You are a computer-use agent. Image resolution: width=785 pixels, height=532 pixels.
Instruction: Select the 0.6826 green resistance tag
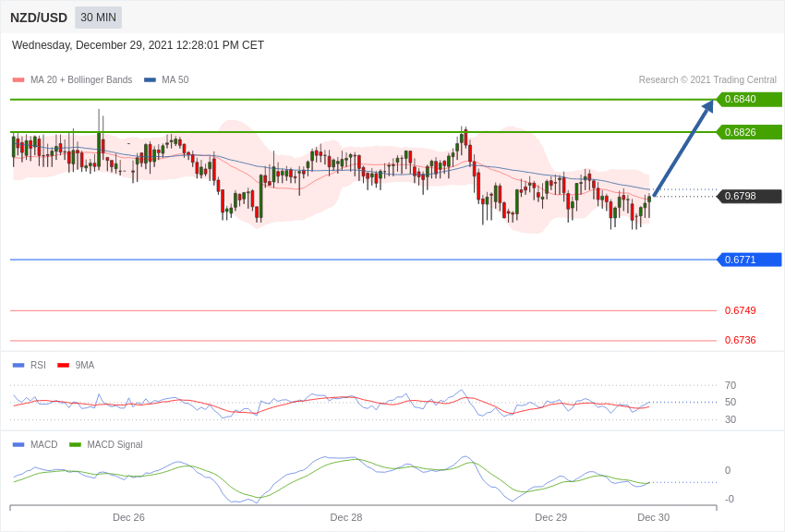(750, 132)
